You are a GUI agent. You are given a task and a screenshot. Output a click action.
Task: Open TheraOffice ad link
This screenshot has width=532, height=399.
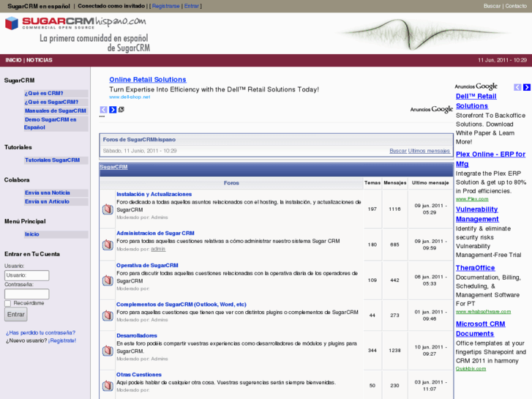476,268
